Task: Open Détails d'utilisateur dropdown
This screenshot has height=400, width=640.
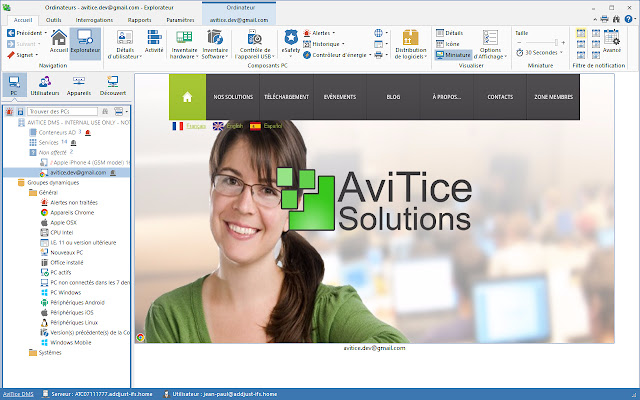Action: coord(125,44)
